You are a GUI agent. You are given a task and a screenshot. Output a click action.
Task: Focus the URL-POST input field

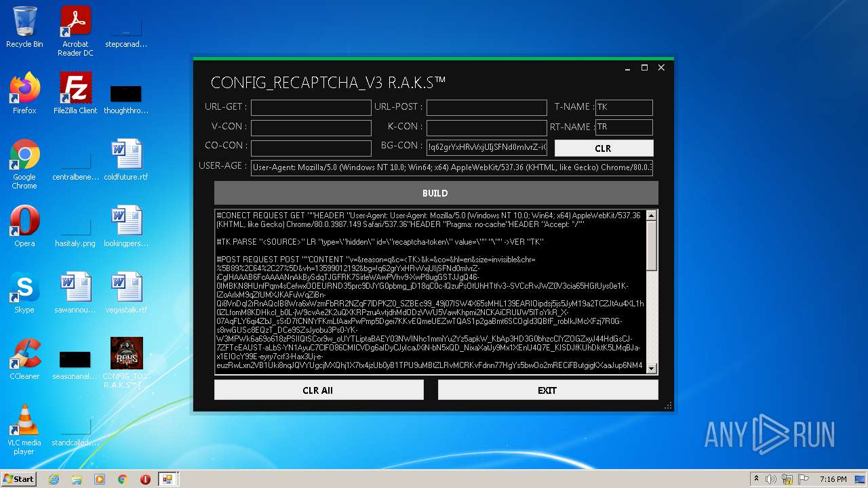(486, 108)
